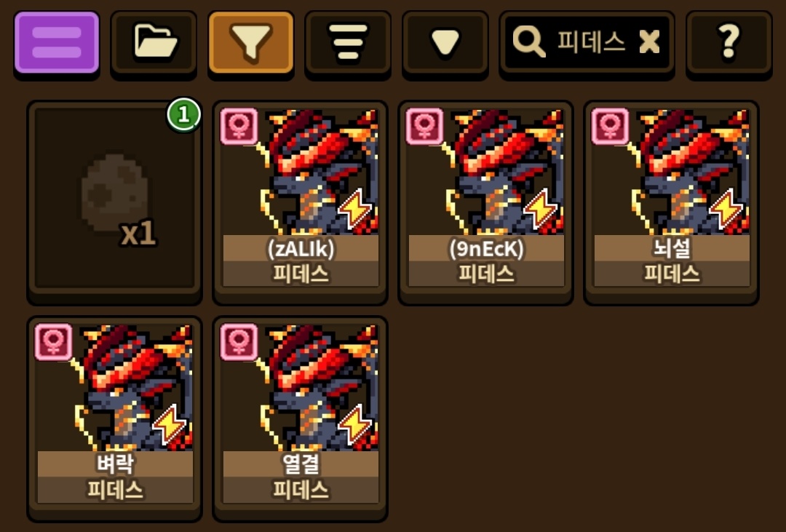Select the egg slot marked x1
786x532 pixels.
(115, 202)
